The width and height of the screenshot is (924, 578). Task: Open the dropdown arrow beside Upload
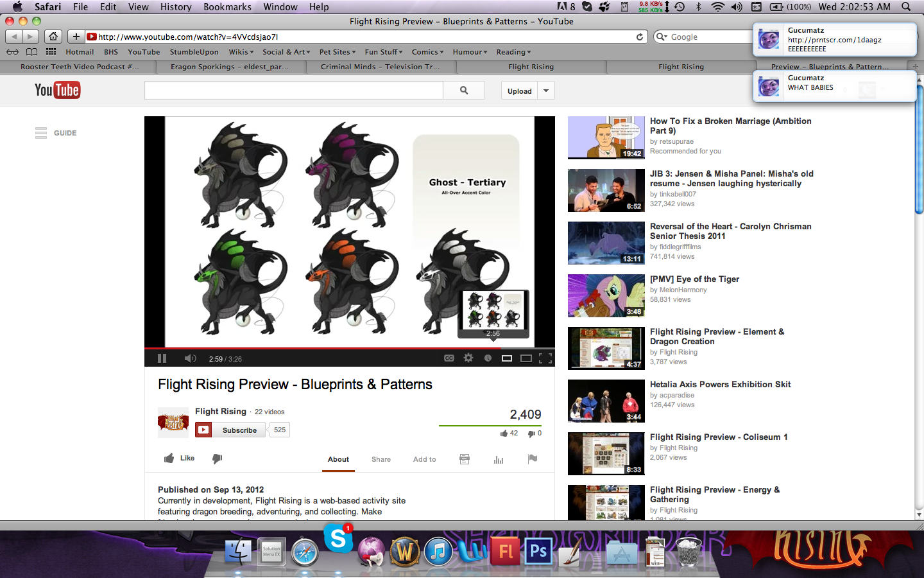tap(546, 91)
